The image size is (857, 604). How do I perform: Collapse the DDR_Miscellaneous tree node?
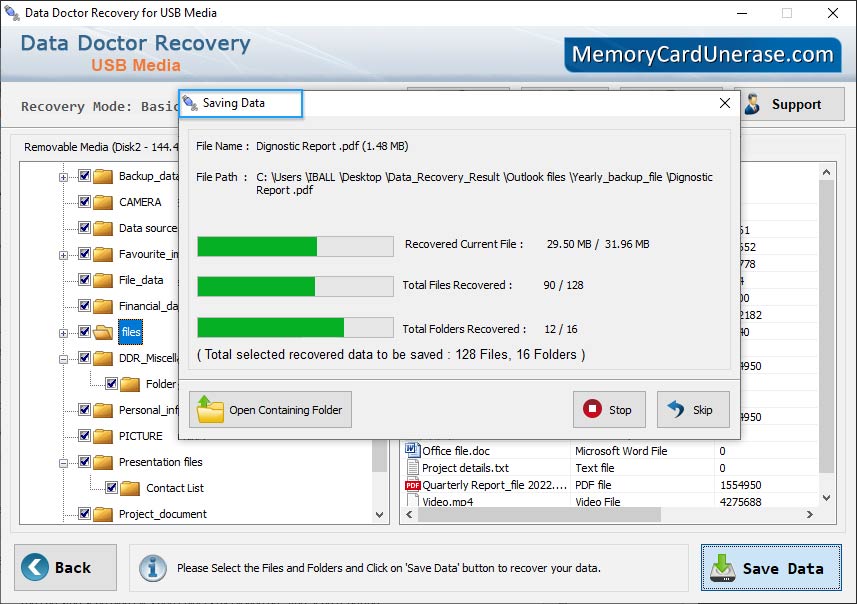[63, 359]
